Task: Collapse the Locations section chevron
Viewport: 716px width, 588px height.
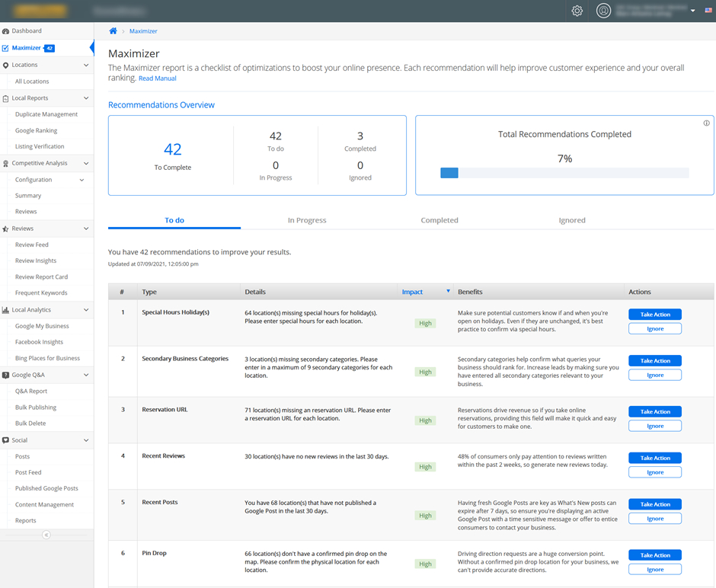Action: [86, 66]
